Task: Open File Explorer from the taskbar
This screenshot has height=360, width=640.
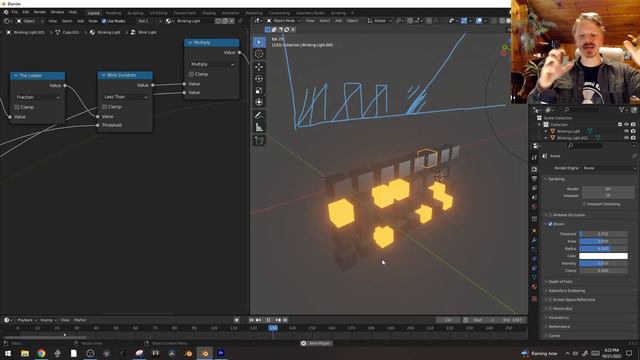Action: coord(25,353)
